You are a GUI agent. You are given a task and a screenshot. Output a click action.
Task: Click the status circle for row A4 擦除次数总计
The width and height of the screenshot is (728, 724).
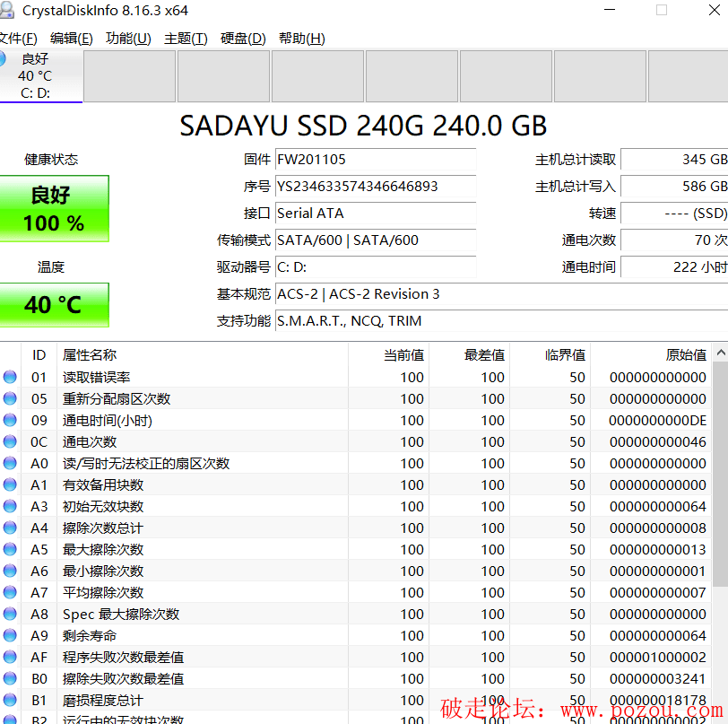(10, 528)
